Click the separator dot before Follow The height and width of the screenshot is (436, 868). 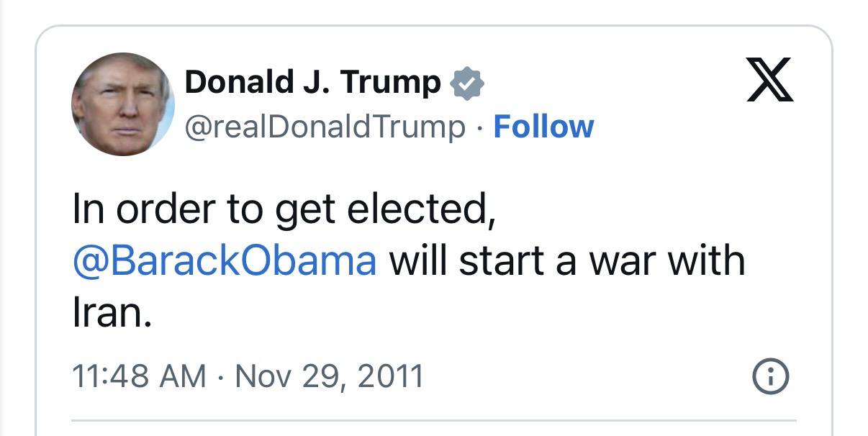(479, 128)
